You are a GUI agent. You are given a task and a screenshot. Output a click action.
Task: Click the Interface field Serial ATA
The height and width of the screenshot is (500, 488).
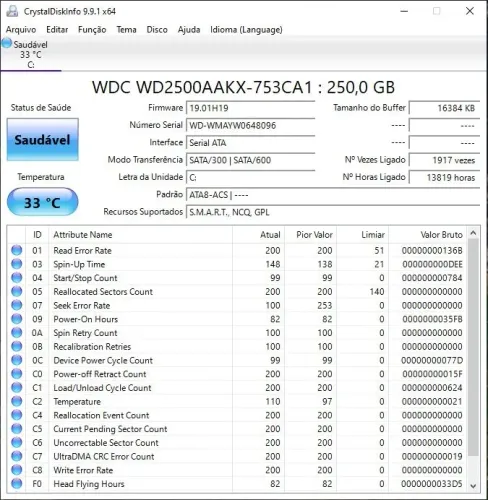[x=250, y=143]
